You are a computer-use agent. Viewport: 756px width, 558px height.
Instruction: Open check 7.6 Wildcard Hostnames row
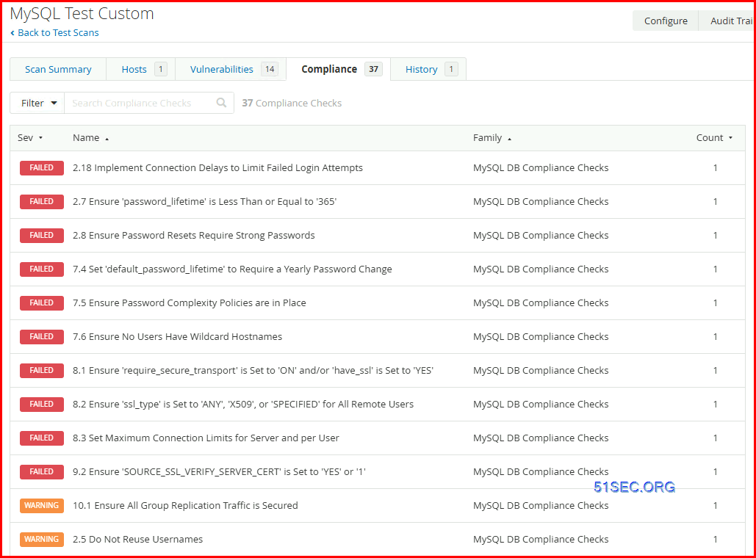(x=378, y=336)
